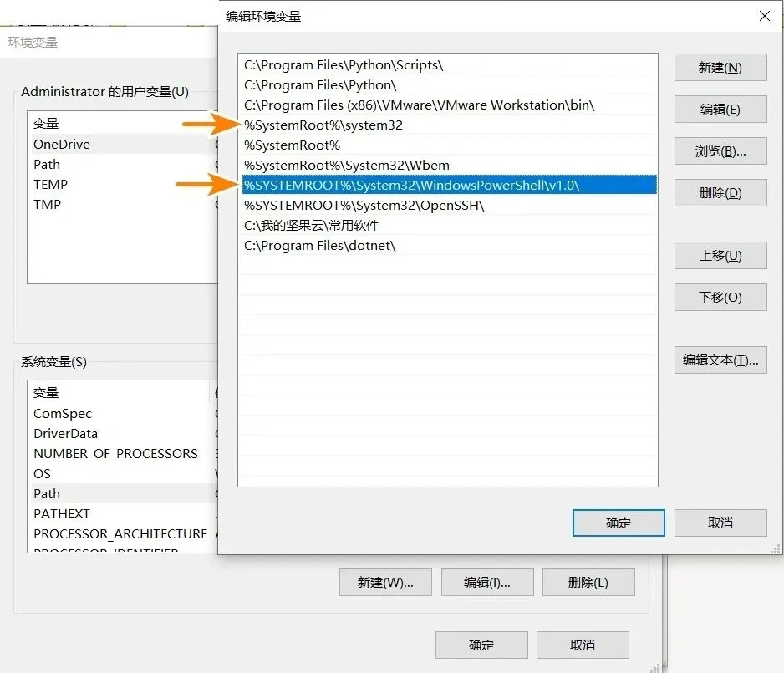Viewport: 784px width, 673px height.
Task: Click 编辑(I)... in 环境变量 window
Action: pos(487,582)
